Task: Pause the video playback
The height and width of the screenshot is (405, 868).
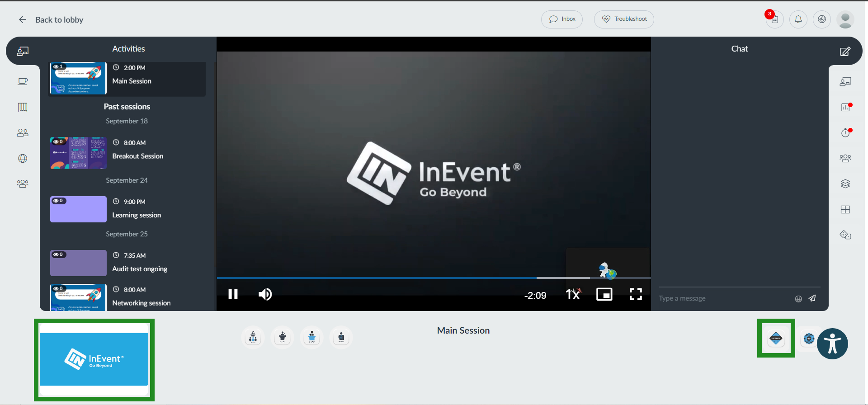Action: point(233,294)
